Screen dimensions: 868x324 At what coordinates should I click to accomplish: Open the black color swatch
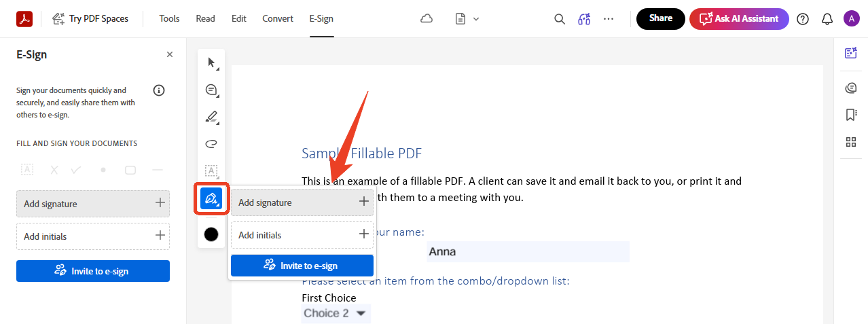click(x=211, y=234)
